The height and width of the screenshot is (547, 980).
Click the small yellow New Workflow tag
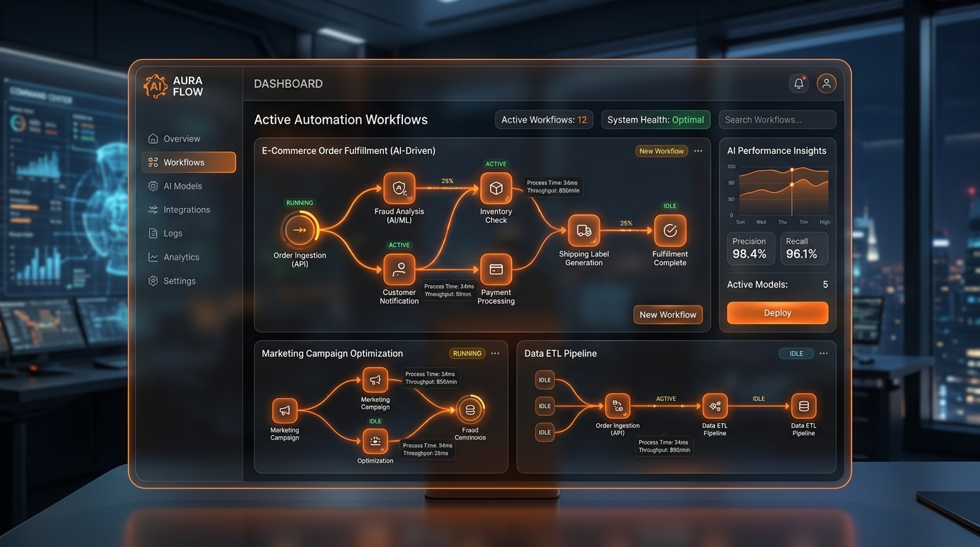[662, 151]
